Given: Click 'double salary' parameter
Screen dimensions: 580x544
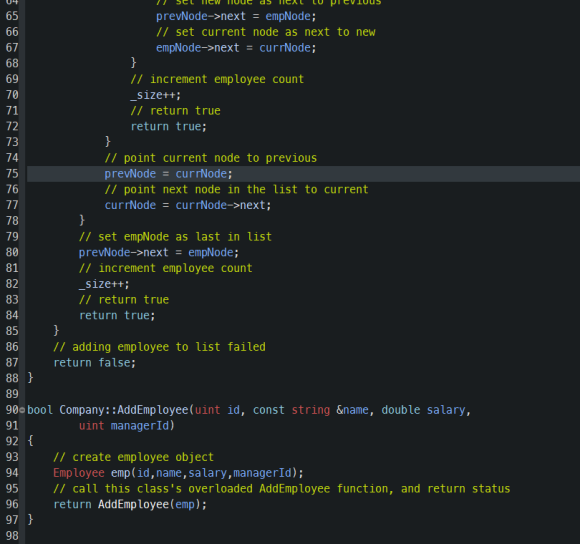Looking at the screenshot, I should (x=424, y=410).
